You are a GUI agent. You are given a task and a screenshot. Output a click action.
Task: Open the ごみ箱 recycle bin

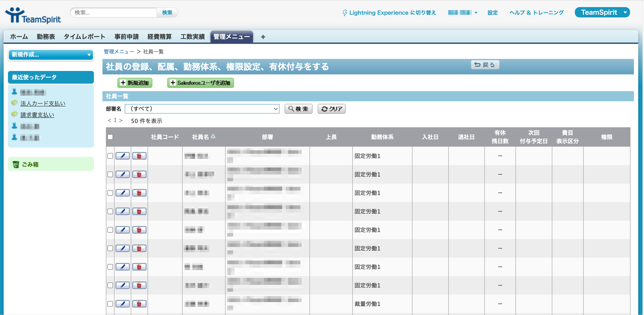[30, 164]
